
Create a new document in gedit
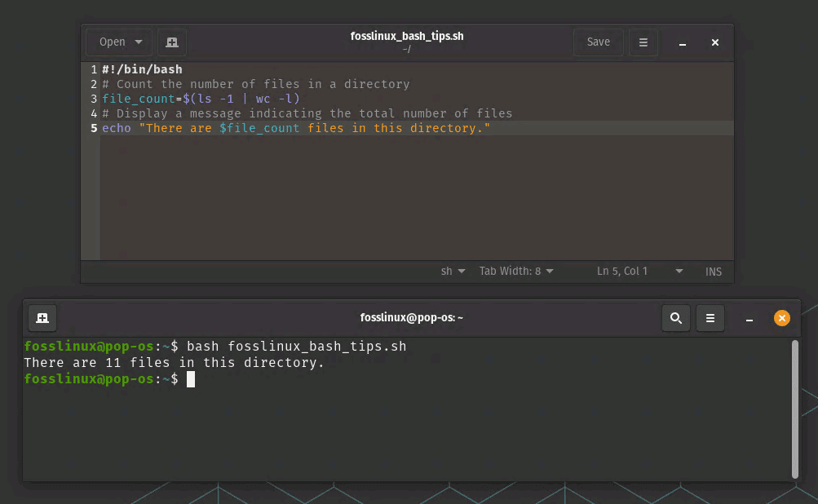pyautogui.click(x=171, y=42)
